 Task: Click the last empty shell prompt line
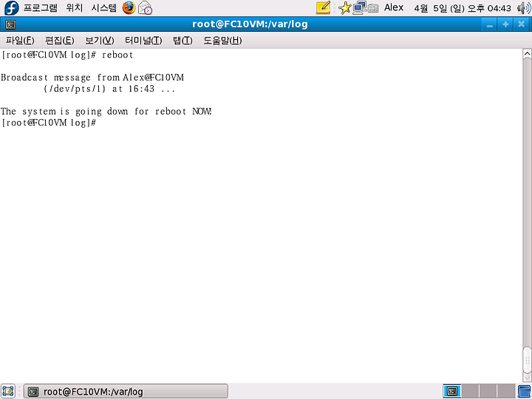[x=49, y=123]
